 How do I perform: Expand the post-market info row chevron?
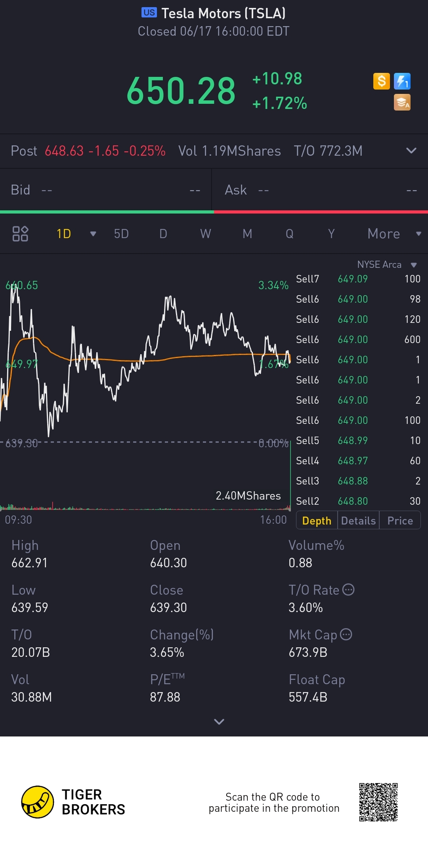(411, 151)
